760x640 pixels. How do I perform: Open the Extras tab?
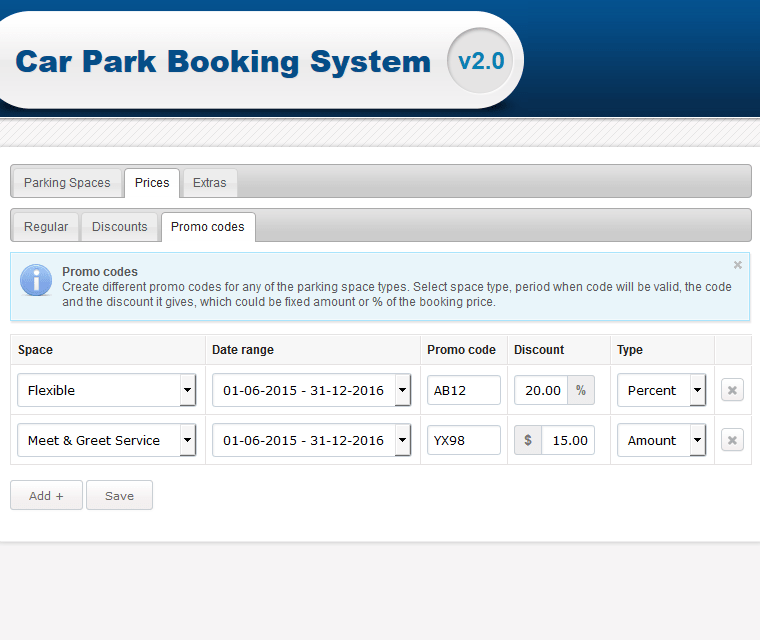tap(209, 183)
